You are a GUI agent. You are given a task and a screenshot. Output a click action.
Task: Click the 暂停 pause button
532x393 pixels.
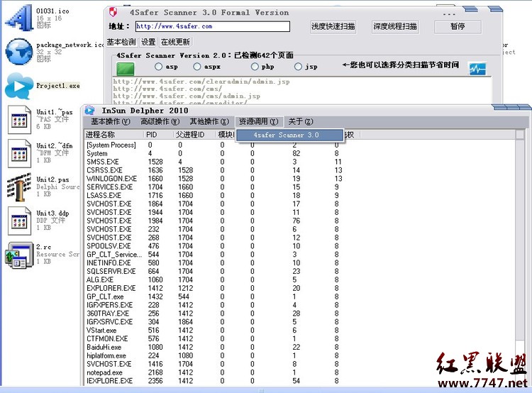[x=458, y=26]
